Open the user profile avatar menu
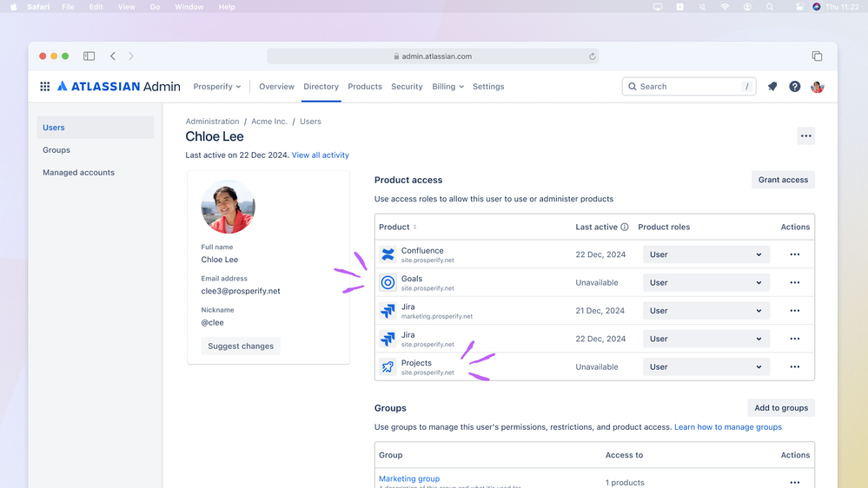 817,86
